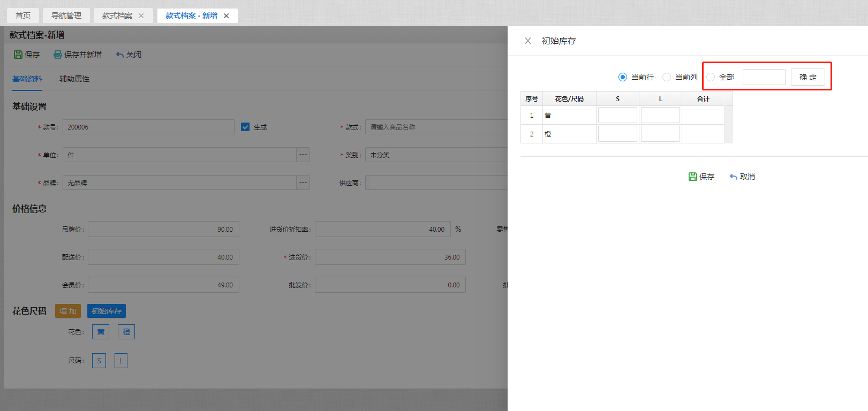Click row number 1 in stock table
The image size is (868, 411).
(x=532, y=115)
